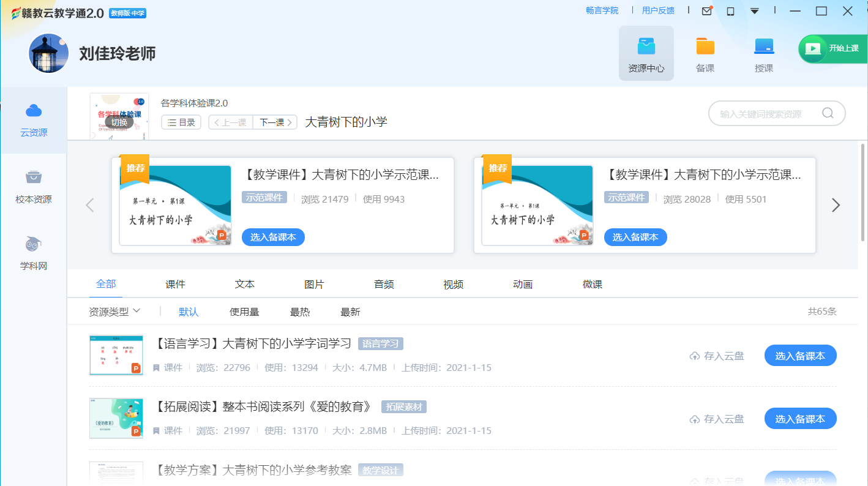Switch to the 视频 tab
Viewport: 868px width, 486px height.
tap(453, 285)
